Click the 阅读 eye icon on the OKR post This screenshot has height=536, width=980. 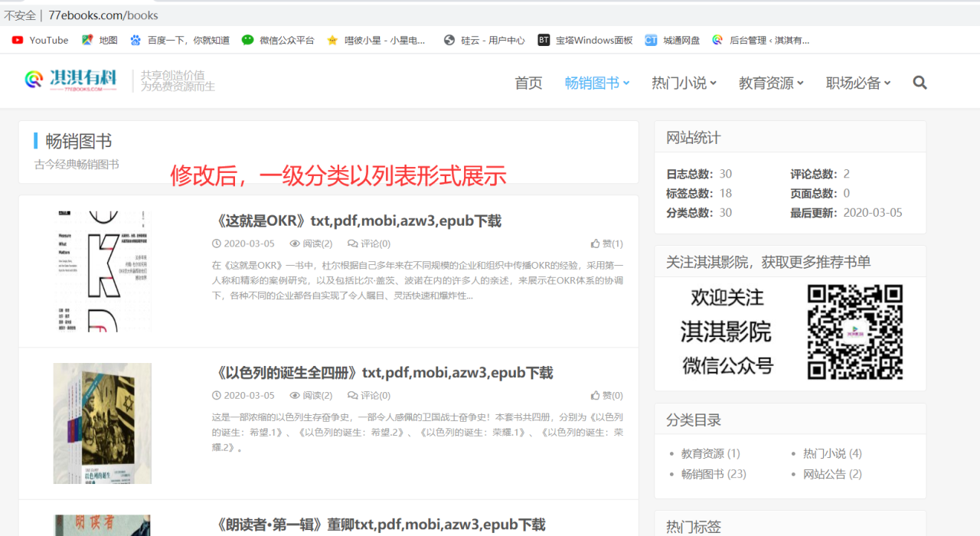tap(294, 243)
